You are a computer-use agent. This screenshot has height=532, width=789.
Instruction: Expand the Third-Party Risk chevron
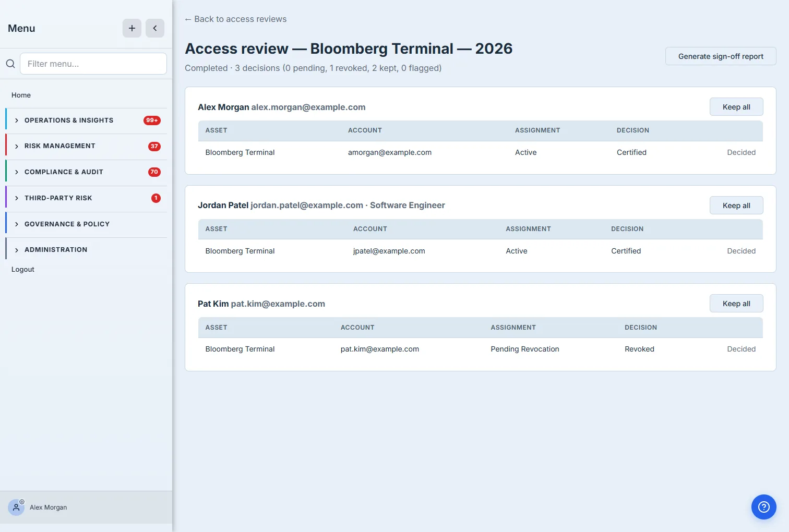17,198
